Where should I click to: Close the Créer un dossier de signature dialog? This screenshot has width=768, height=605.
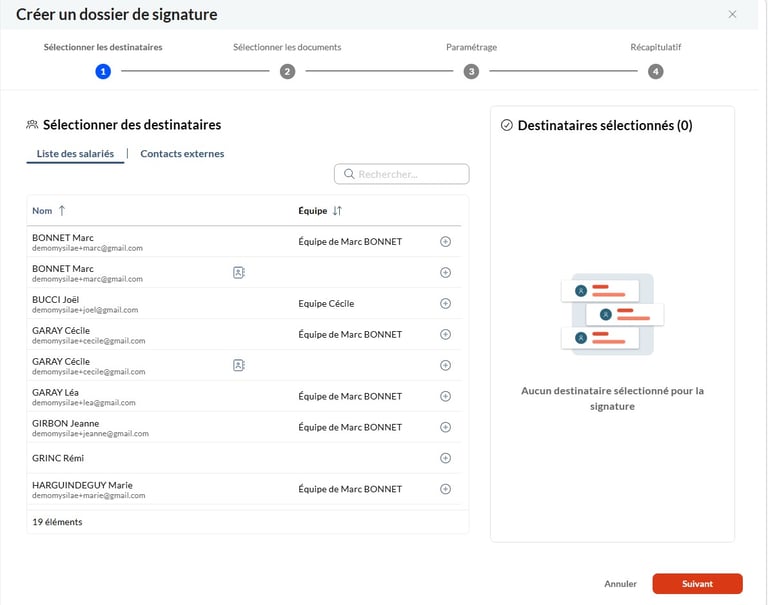[732, 15]
